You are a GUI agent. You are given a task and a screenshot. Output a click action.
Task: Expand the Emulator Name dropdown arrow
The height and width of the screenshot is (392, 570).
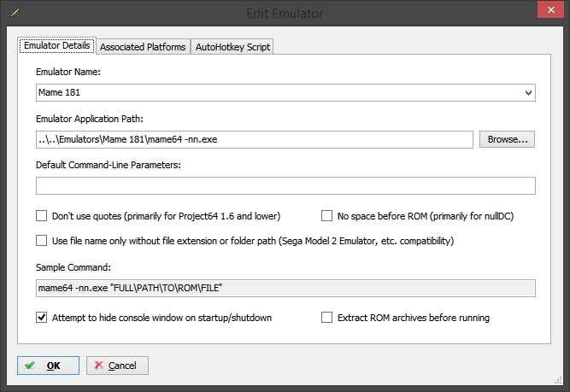click(529, 93)
